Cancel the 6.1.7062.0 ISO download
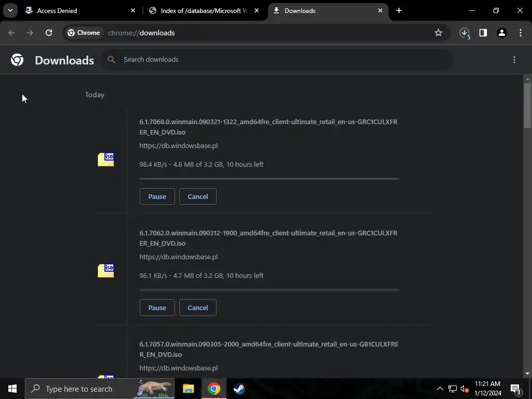The height and width of the screenshot is (399, 532). 198,308
